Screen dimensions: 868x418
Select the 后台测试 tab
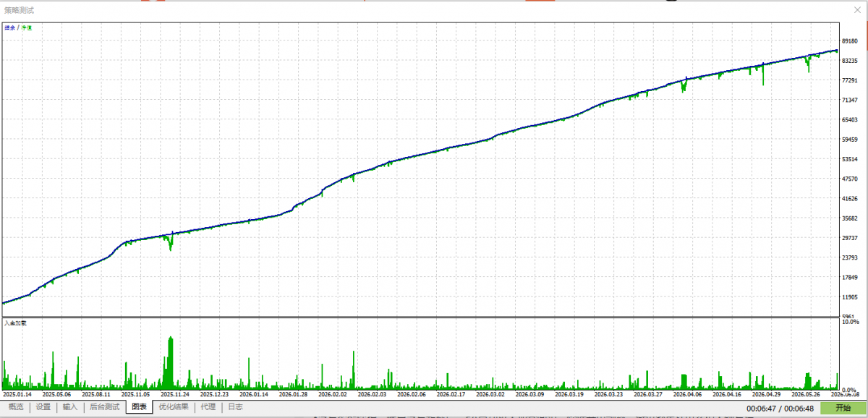coord(104,407)
